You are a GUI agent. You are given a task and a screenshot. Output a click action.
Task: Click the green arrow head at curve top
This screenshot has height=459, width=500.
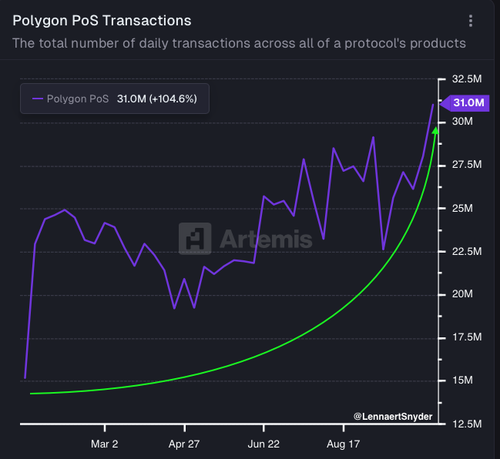coord(435,130)
